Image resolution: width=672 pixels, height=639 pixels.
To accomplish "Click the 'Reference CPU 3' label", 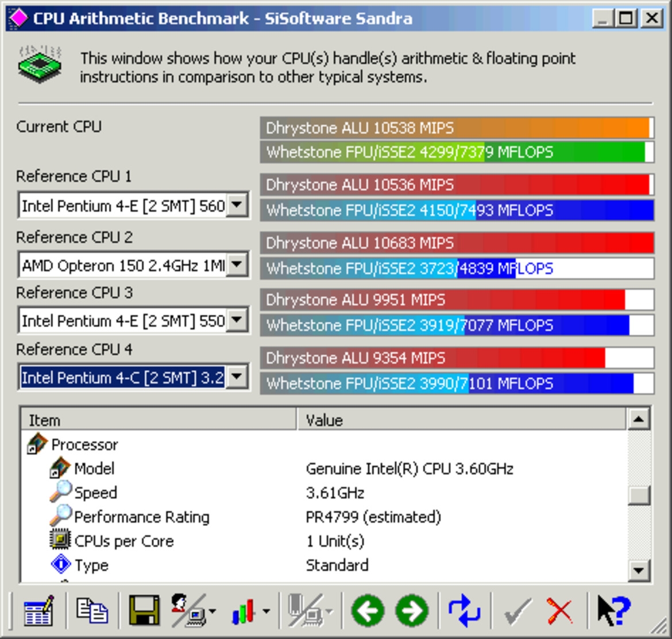I will (75, 293).
